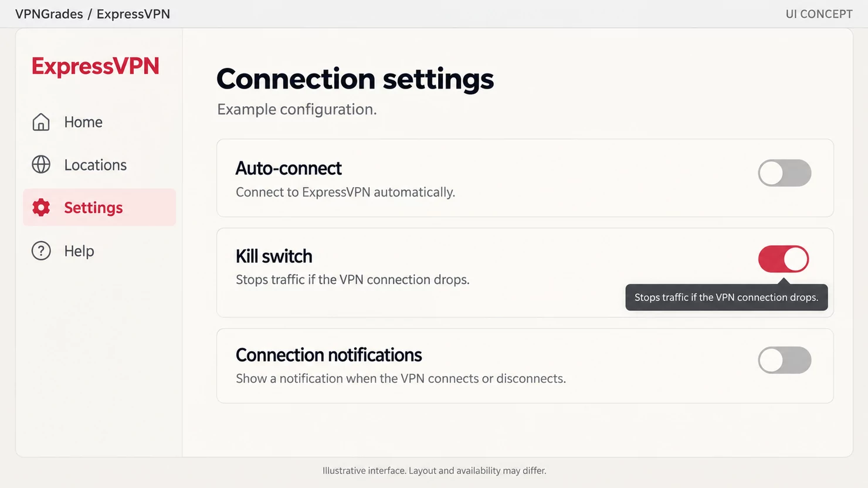The width and height of the screenshot is (868, 488).
Task: Enable the Auto-connect toggle
Action: pos(785,173)
